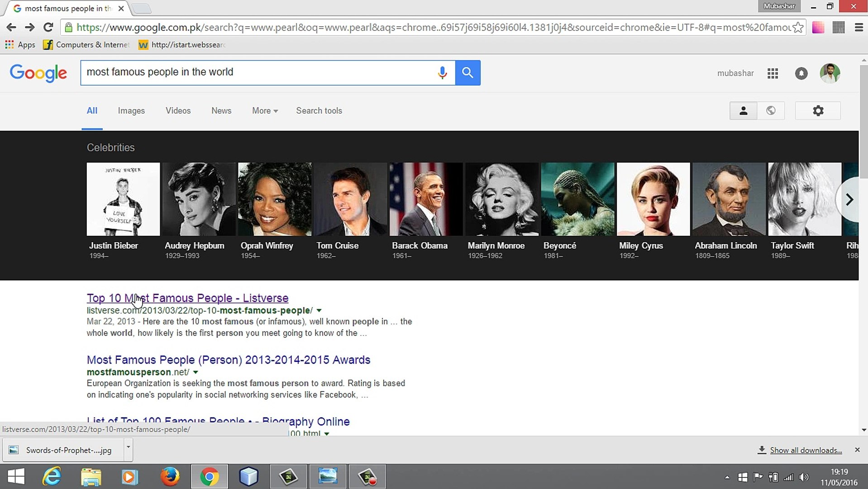Select the Tom Cruise thumbnail
Screen dimensions: 868x489
click(x=351, y=199)
